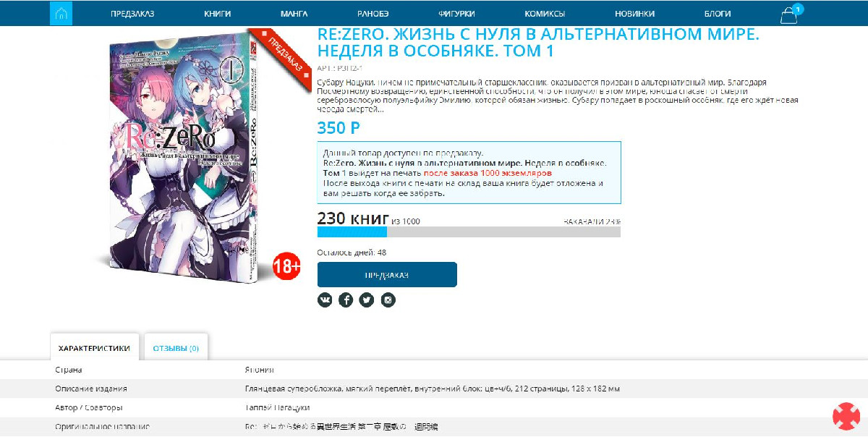868x437 pixels.
Task: Click the blue Предзаказ button
Action: click(387, 275)
